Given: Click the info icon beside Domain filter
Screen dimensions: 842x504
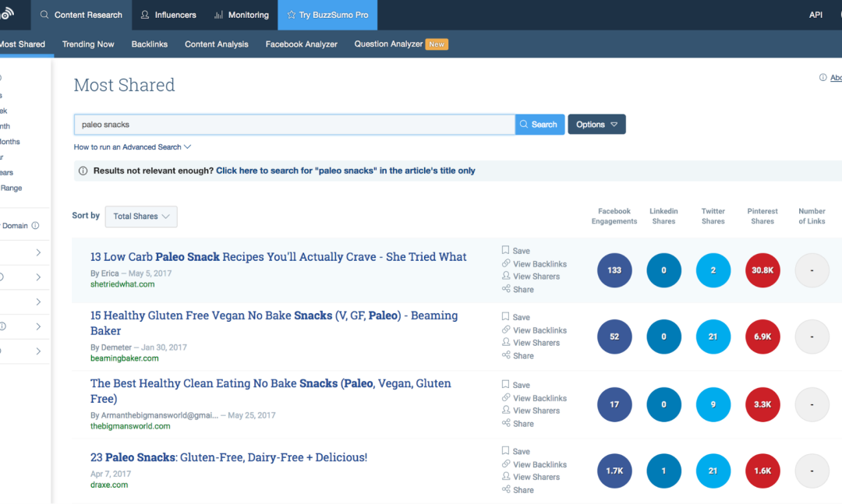Looking at the screenshot, I should click(x=35, y=226).
